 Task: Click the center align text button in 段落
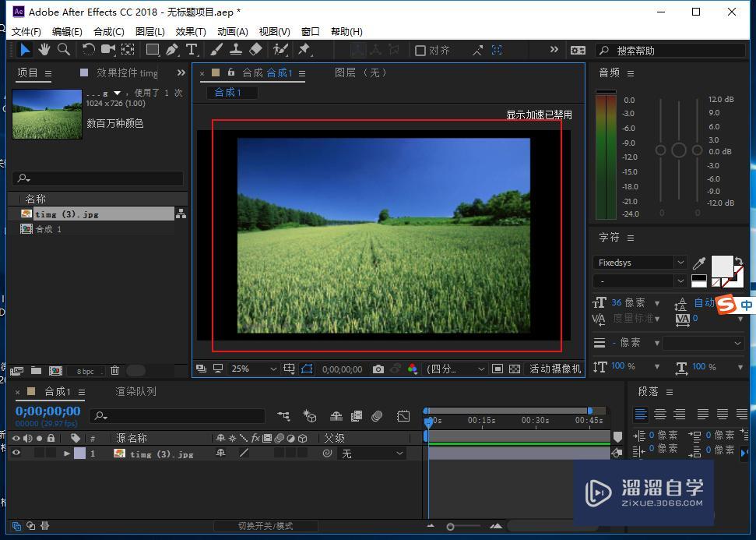click(x=660, y=414)
